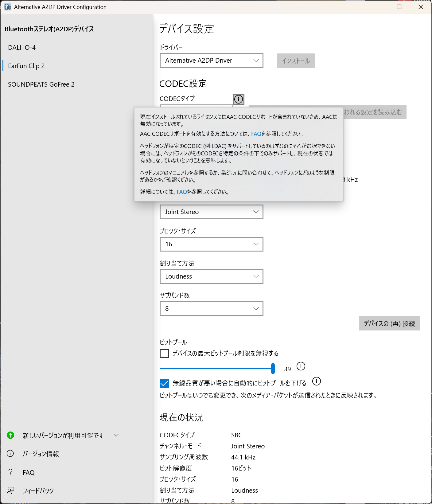Enable デバイスの最大ビットプール制限を無視する checkbox
432x504 pixels.
click(164, 354)
